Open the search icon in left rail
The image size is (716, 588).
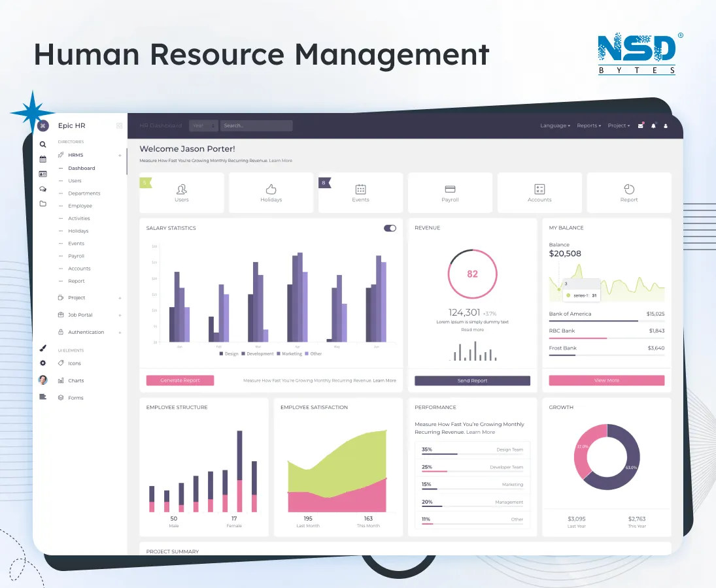pos(43,144)
